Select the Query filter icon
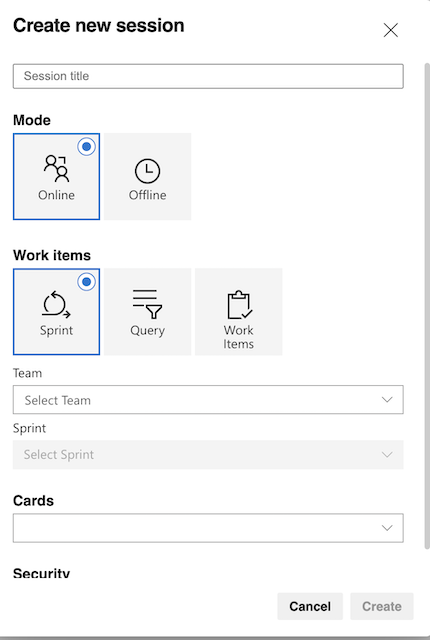Image resolution: width=430 pixels, height=640 pixels. [x=147, y=304]
